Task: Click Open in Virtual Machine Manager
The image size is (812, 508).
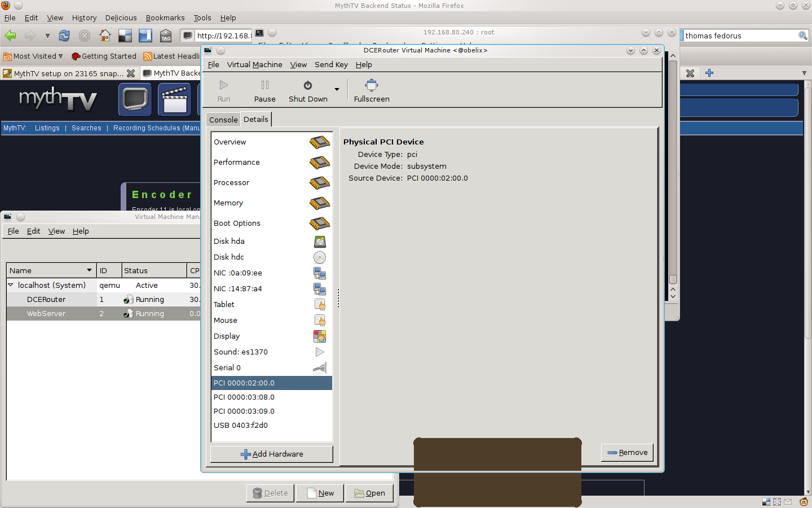Action: point(369,493)
